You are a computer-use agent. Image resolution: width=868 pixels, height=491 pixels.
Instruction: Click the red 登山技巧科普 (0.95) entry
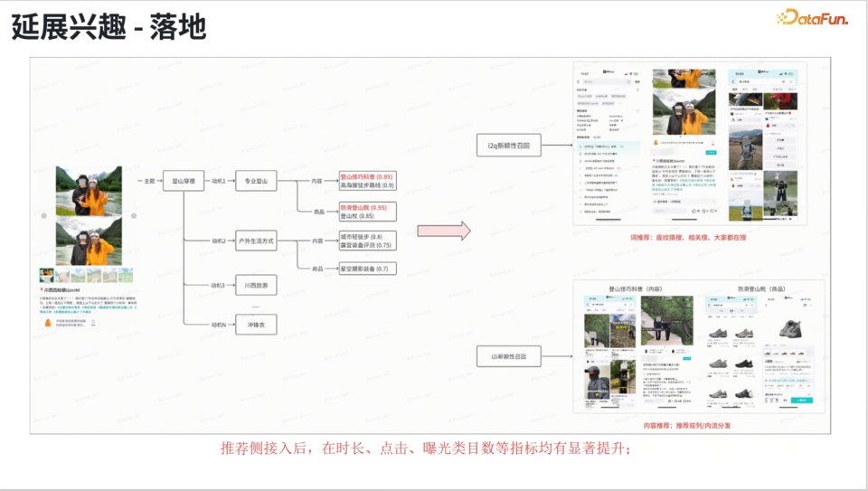[x=366, y=176]
